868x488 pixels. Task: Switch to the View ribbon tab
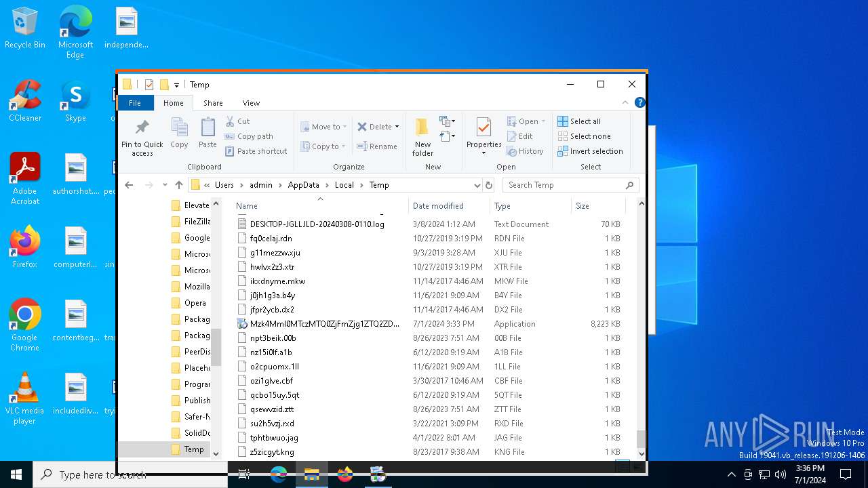pos(251,103)
